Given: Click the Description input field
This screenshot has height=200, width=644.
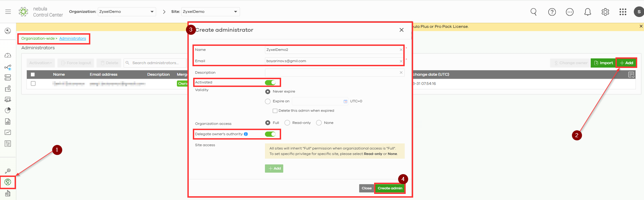Looking at the screenshot, I should (x=332, y=72).
